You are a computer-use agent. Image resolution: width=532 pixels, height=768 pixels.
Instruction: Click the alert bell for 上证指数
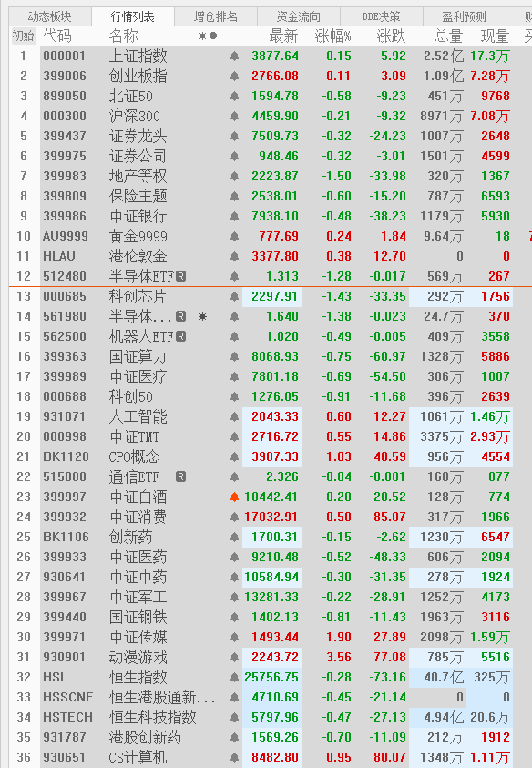(x=234, y=56)
